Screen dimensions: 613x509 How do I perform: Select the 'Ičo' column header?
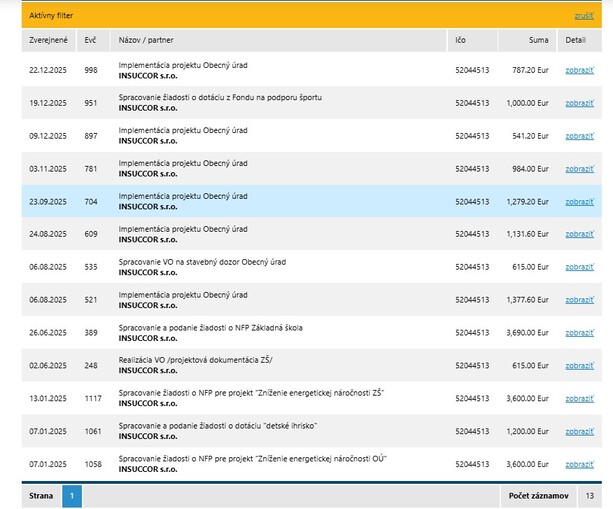[x=461, y=40]
